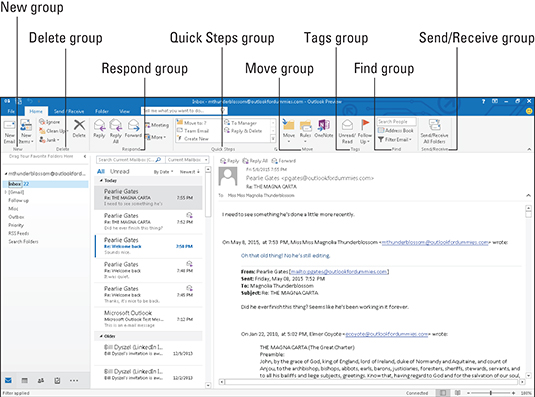Click the Meeting reply button
535x397 pixels.
pyautogui.click(x=157, y=125)
